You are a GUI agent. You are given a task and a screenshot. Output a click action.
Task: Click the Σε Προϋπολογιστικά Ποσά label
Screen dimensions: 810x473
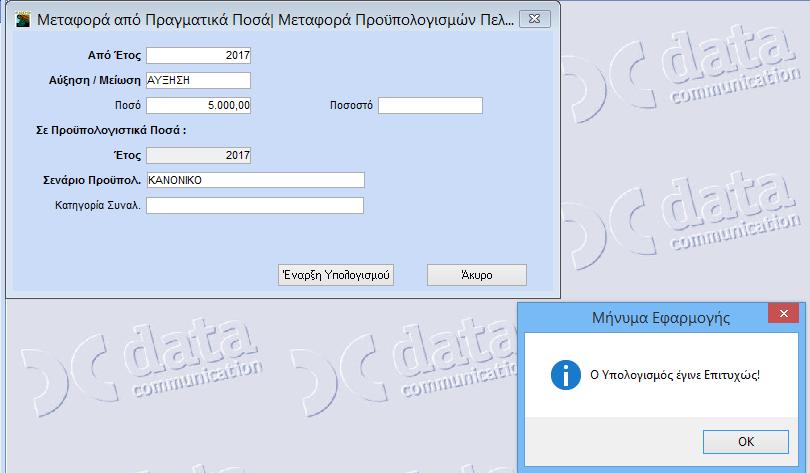[x=111, y=130]
